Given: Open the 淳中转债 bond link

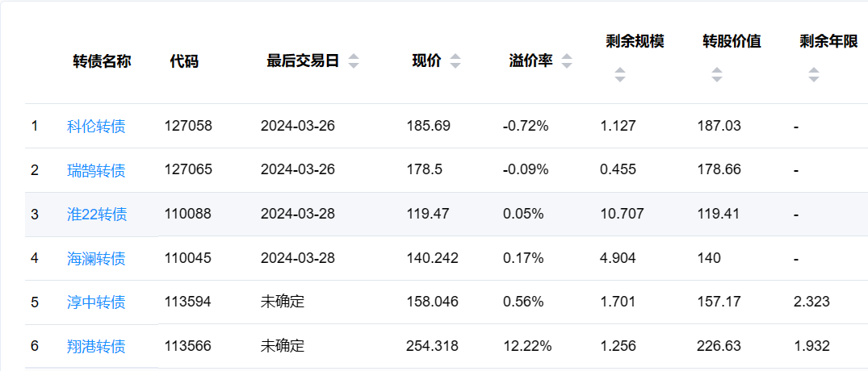Looking at the screenshot, I should [x=96, y=302].
